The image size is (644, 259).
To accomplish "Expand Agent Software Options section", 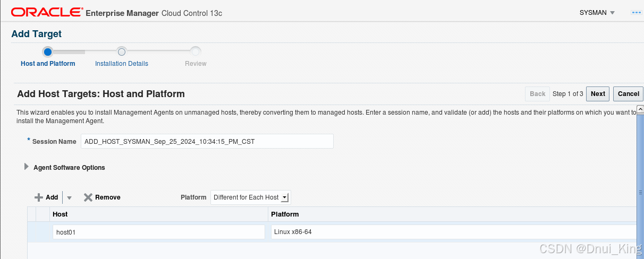I will [x=27, y=167].
